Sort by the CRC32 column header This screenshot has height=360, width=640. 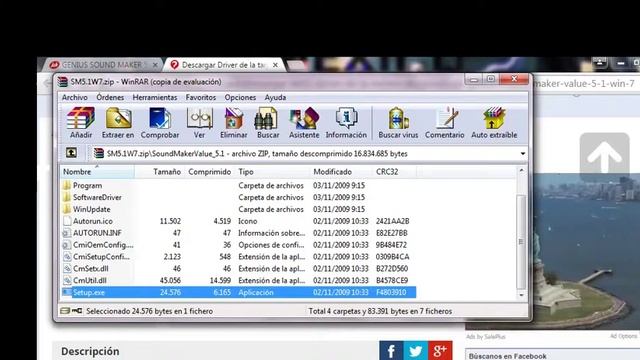pos(394,172)
